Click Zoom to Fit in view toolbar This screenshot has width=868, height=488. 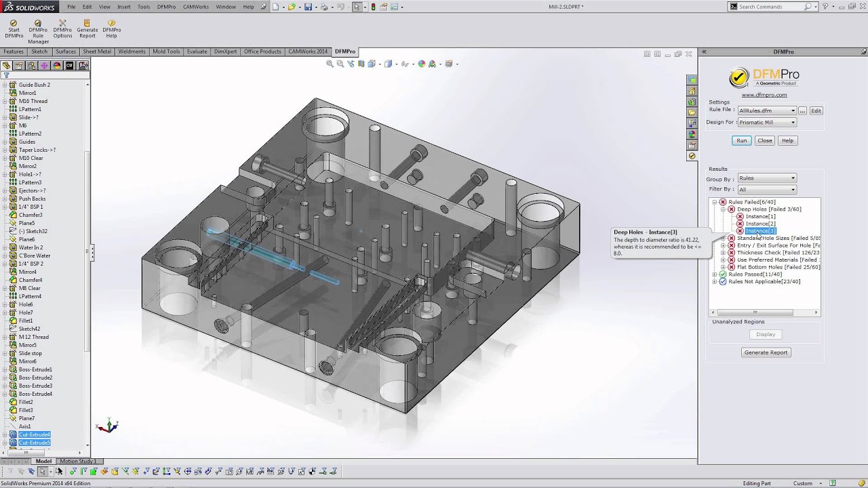click(330, 64)
